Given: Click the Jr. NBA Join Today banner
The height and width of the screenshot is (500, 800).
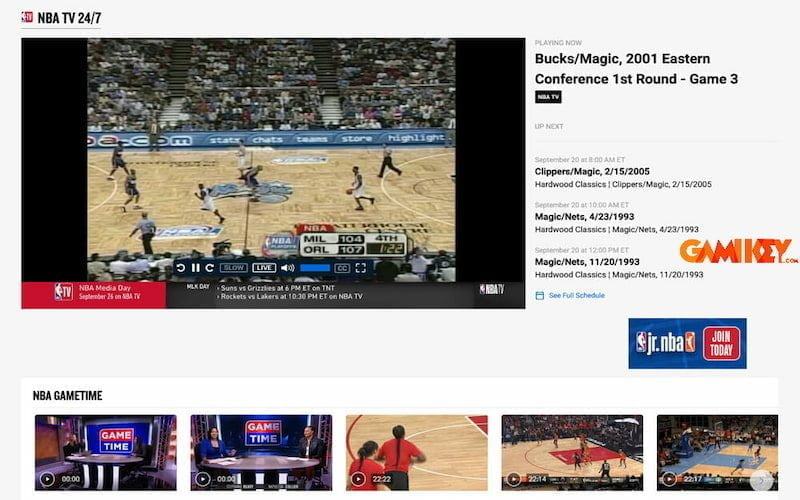Looking at the screenshot, I should (x=687, y=343).
